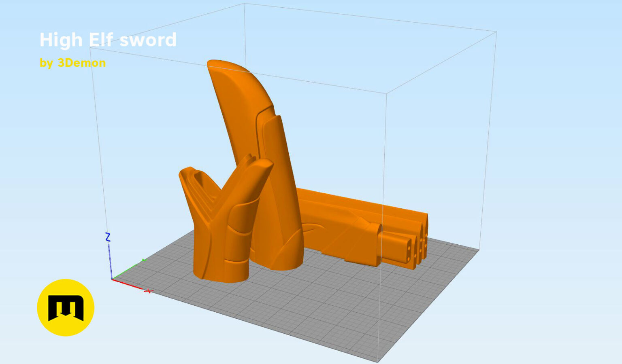Screen dimensions: 622x364
Task: Click the rounded base of the forked crossguard
Action: [x=221, y=271]
